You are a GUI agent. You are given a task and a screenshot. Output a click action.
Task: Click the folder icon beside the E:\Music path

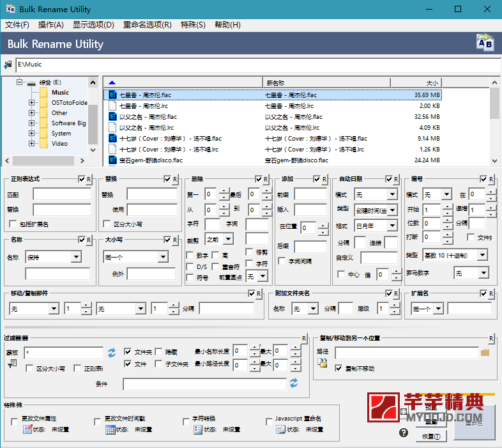point(8,65)
